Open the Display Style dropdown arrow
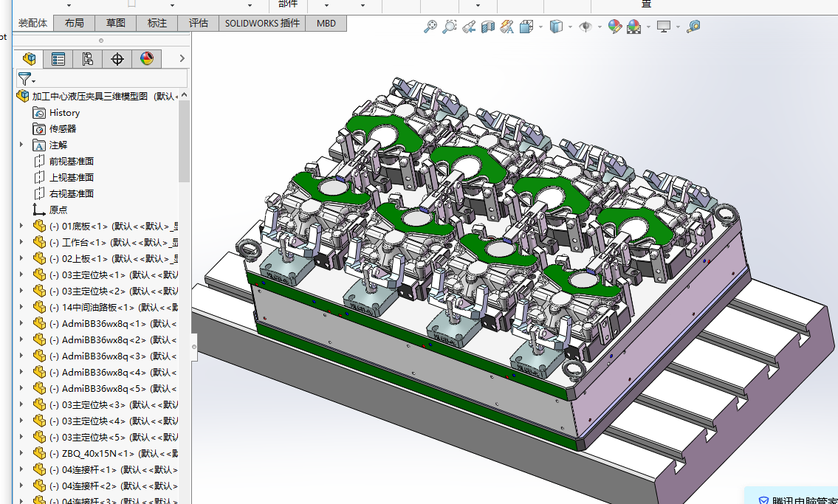The height and width of the screenshot is (504, 838). pyautogui.click(x=570, y=27)
